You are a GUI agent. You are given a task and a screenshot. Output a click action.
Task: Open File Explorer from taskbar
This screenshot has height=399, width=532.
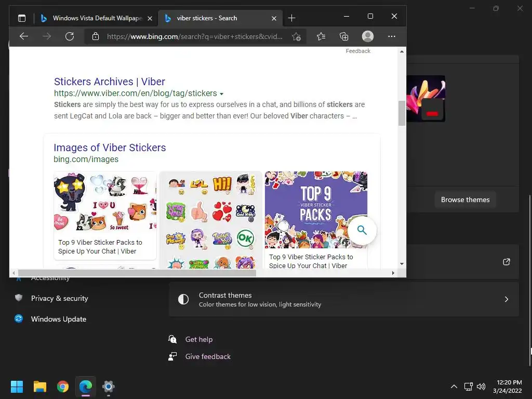pyautogui.click(x=40, y=387)
